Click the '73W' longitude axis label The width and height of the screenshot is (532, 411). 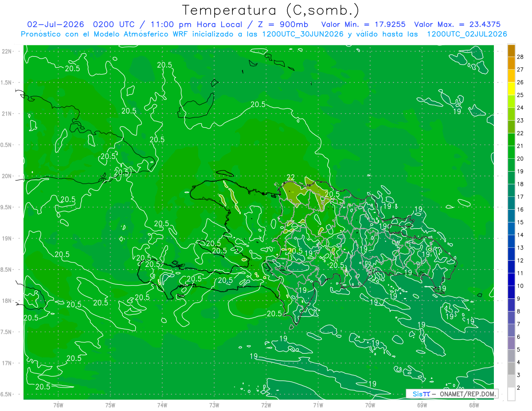(214, 405)
